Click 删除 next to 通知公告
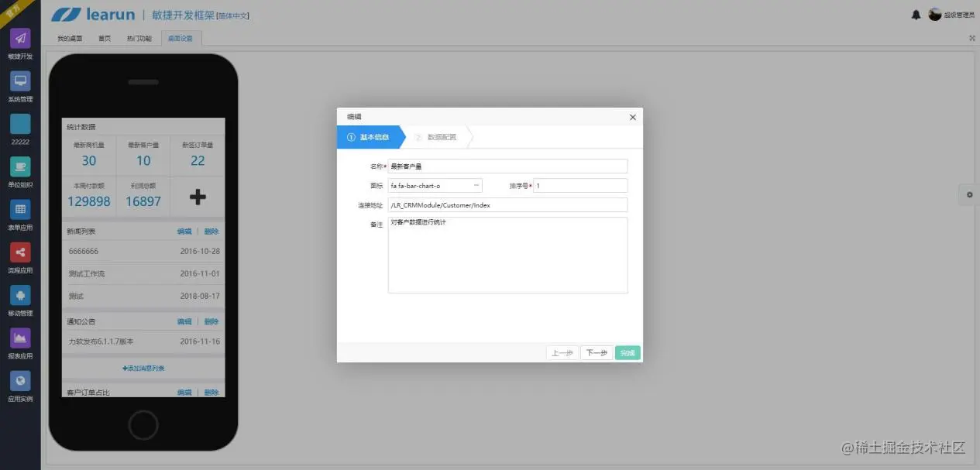Viewport: 980px width, 470px height. 211,321
